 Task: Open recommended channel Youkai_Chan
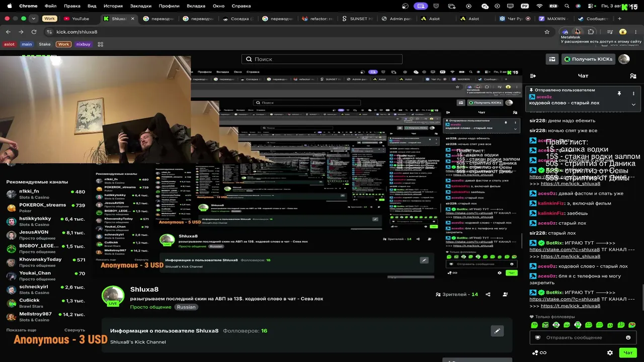coord(45,276)
